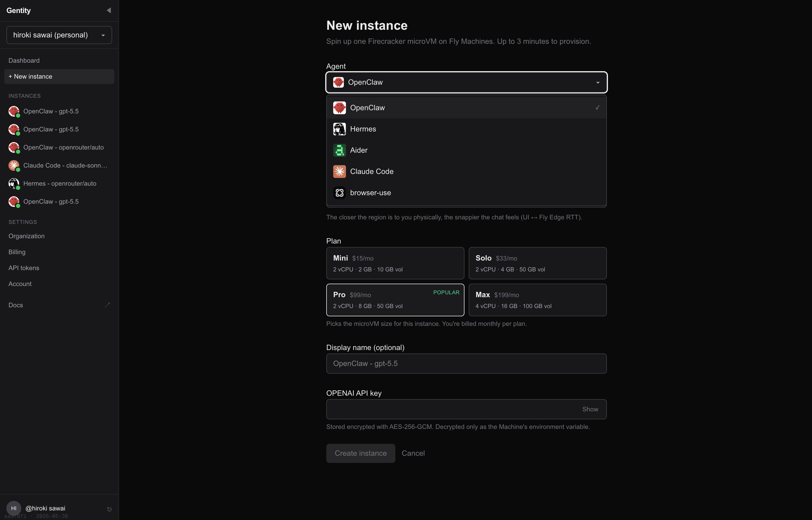The height and width of the screenshot is (520, 812).
Task: Open the Claude Code - claude-sonn… instance
Action: point(59,165)
